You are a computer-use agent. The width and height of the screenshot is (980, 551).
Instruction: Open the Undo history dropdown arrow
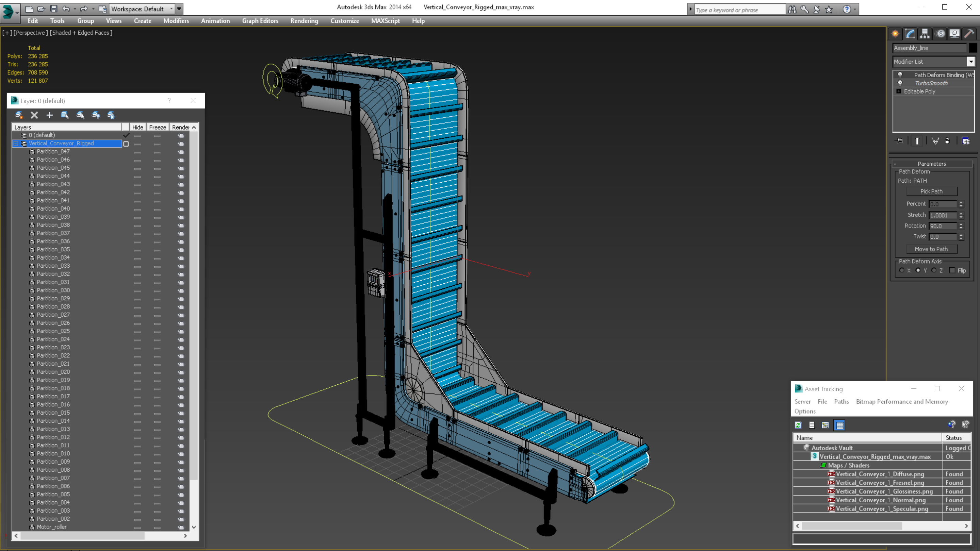(x=74, y=9)
